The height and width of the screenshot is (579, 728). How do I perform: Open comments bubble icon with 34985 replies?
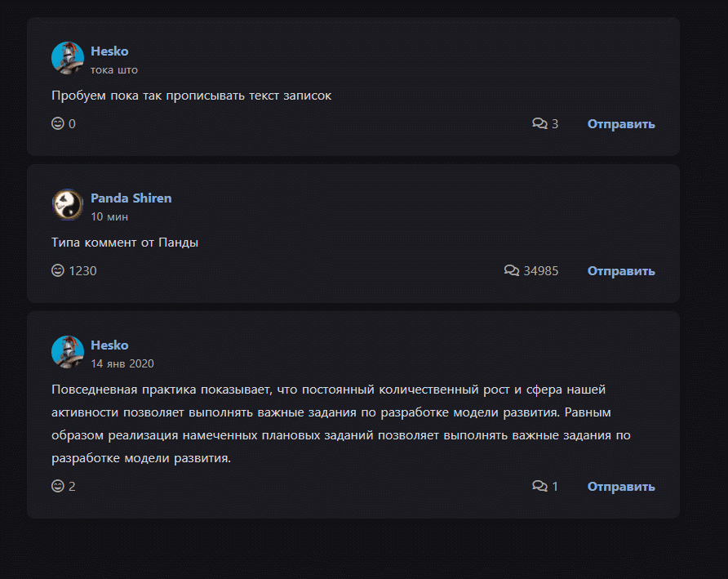512,270
